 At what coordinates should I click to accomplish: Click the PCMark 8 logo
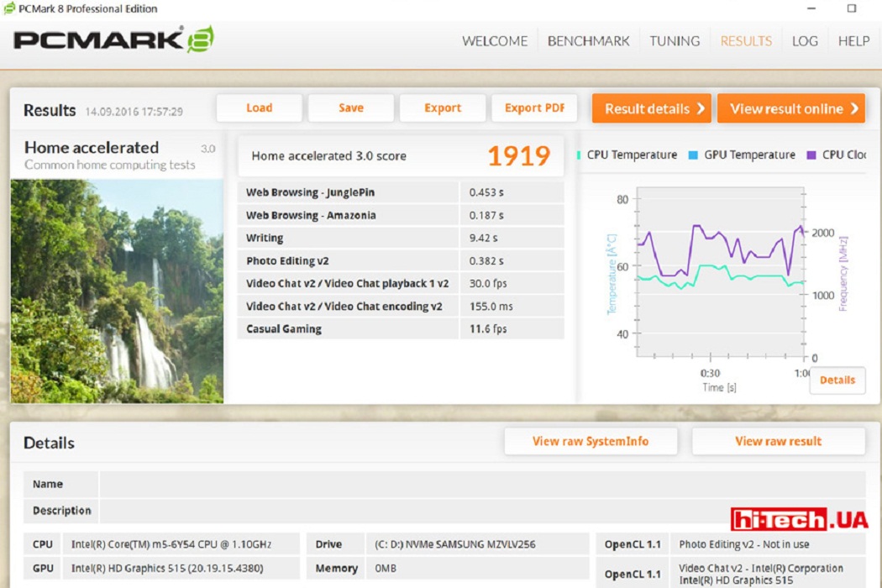tap(113, 39)
